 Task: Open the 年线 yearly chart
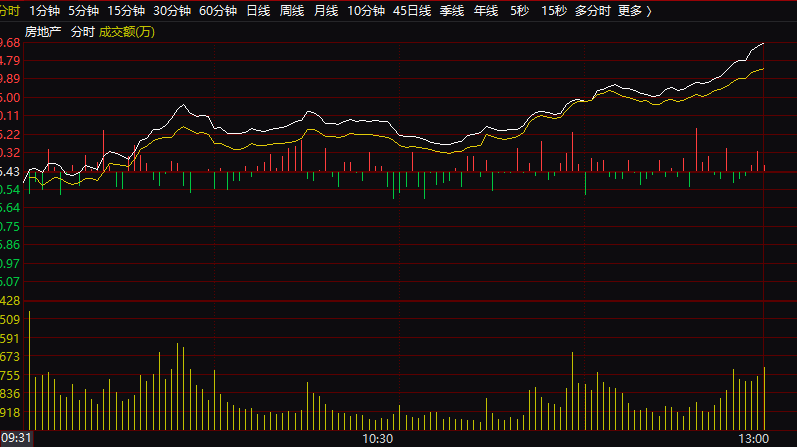486,11
